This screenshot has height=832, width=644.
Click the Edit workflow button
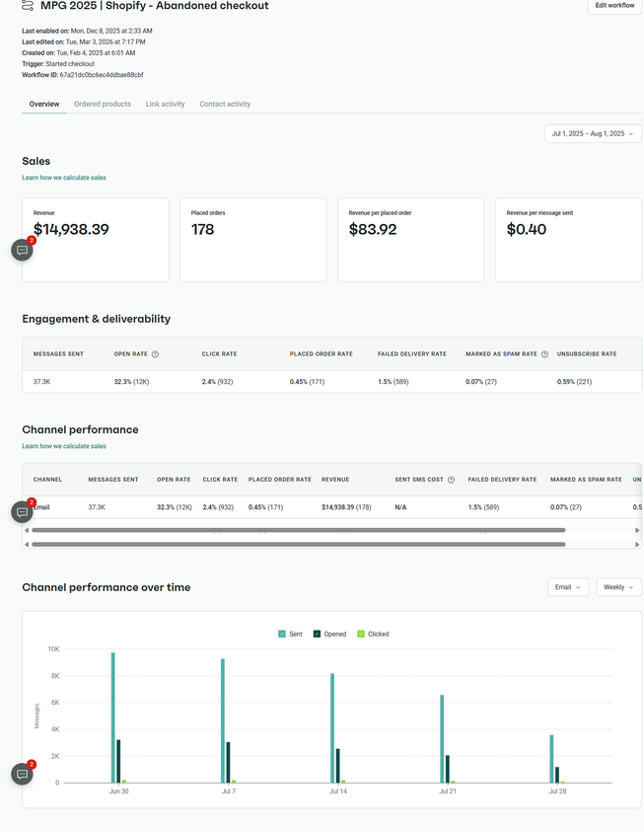tap(613, 7)
